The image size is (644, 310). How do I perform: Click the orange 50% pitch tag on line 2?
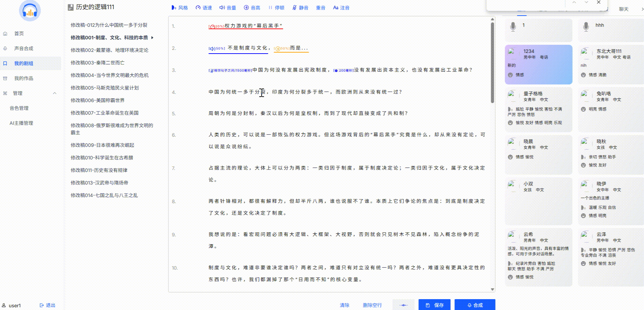point(282,49)
